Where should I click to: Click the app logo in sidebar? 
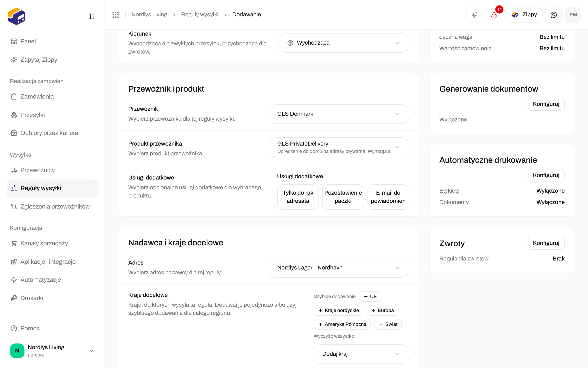point(16,16)
